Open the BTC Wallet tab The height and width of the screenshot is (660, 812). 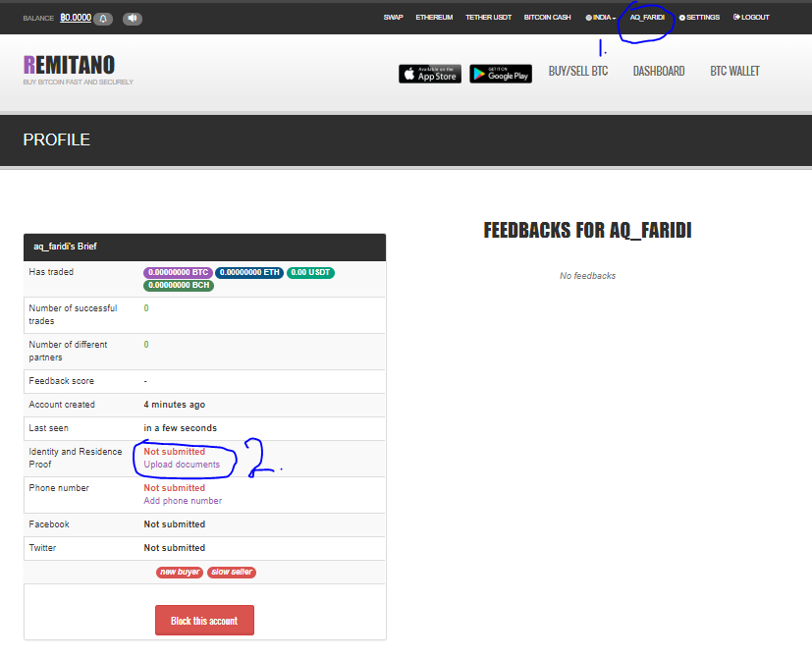pos(734,72)
